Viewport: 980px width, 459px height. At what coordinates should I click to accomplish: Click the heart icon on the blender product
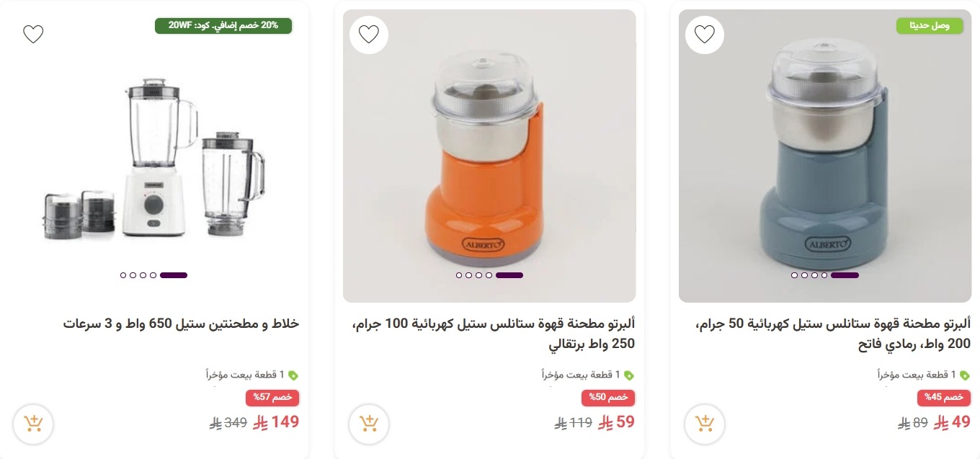[33, 34]
